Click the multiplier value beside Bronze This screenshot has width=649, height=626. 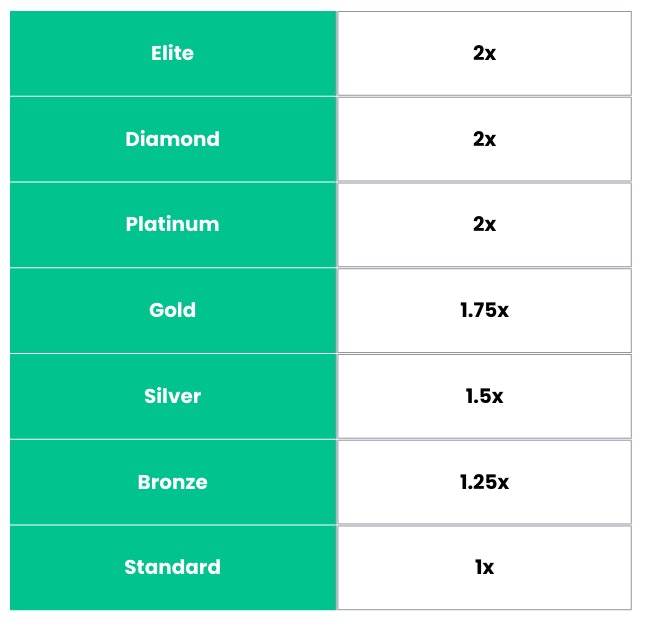point(484,482)
